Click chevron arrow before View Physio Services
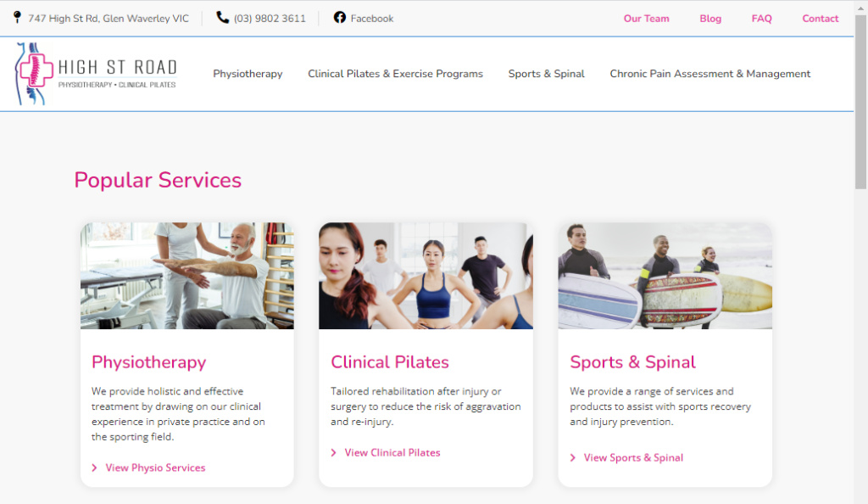The height and width of the screenshot is (504, 868). [94, 468]
